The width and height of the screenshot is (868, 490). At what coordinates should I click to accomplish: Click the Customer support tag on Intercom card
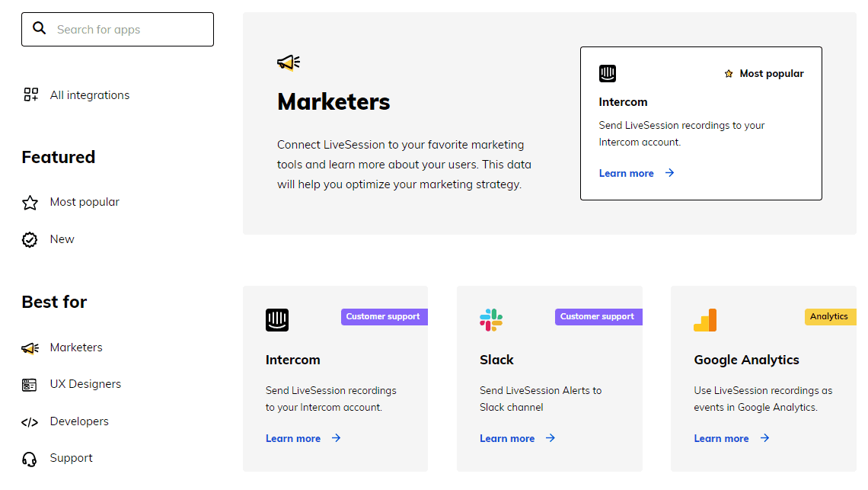tap(383, 317)
